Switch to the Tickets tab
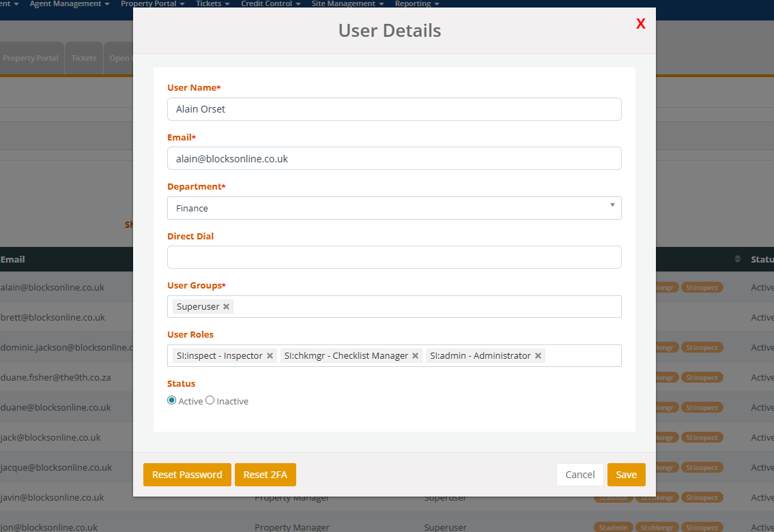Image resolution: width=774 pixels, height=532 pixels. pyautogui.click(x=84, y=58)
